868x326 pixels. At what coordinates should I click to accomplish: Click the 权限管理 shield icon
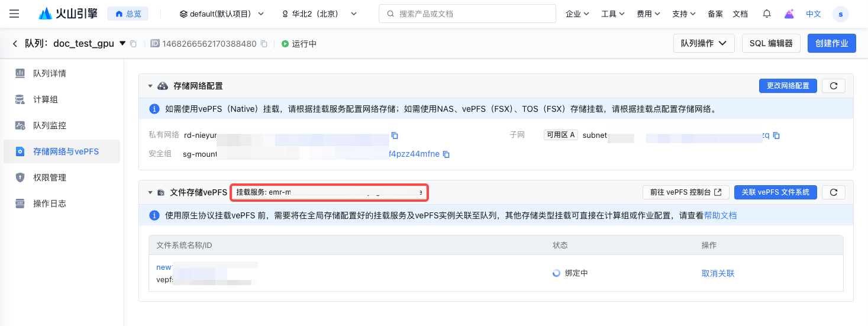click(x=20, y=177)
